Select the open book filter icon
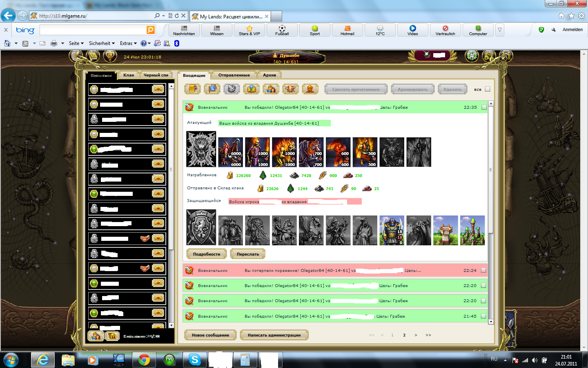The image size is (588, 368). [x=251, y=89]
